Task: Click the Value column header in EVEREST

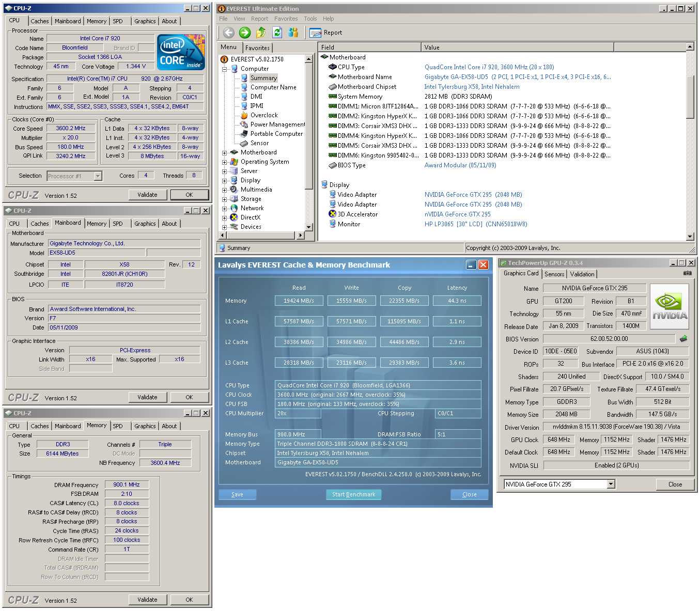Action: pyautogui.click(x=518, y=47)
